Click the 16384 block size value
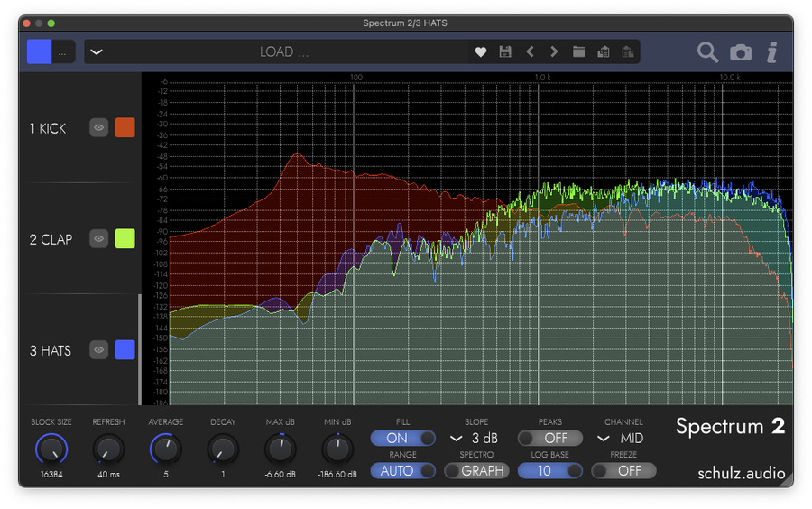The height and width of the screenshot is (509, 812). pyautogui.click(x=51, y=475)
